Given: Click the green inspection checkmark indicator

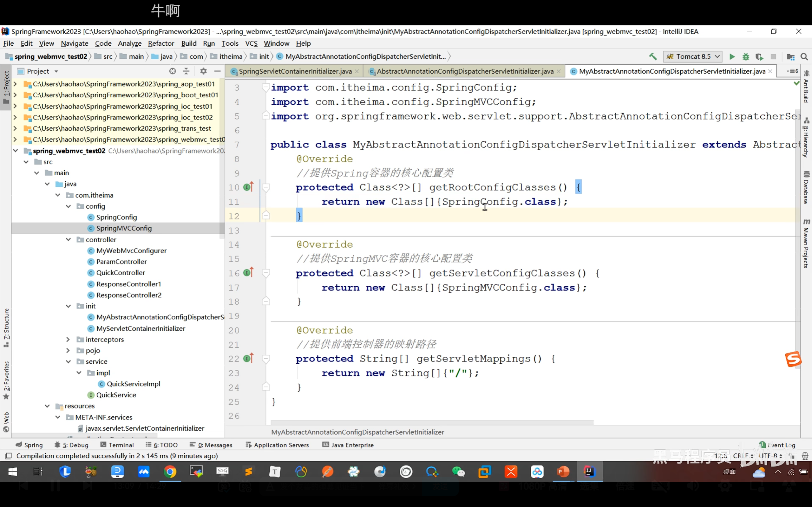Looking at the screenshot, I should (x=796, y=83).
